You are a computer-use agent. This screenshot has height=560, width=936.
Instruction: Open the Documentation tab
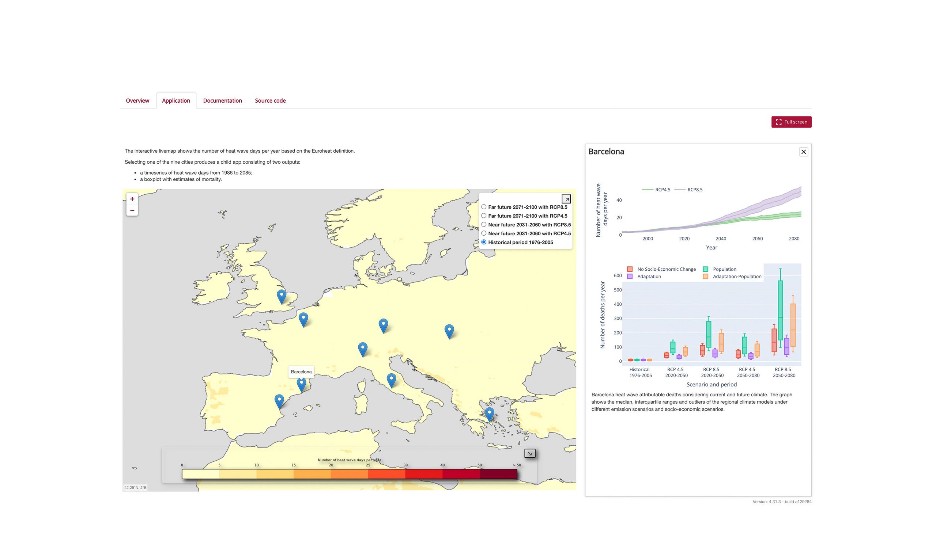click(222, 101)
